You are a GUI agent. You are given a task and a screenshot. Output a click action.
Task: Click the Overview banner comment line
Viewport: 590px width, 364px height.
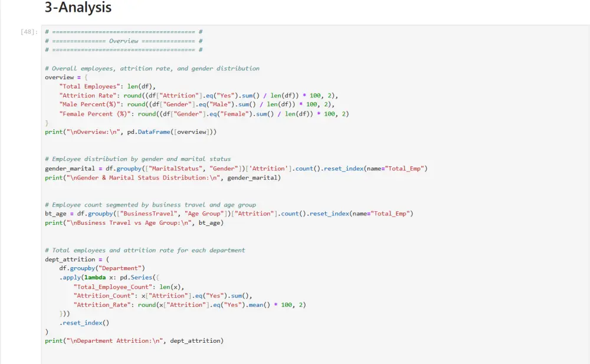coord(124,41)
